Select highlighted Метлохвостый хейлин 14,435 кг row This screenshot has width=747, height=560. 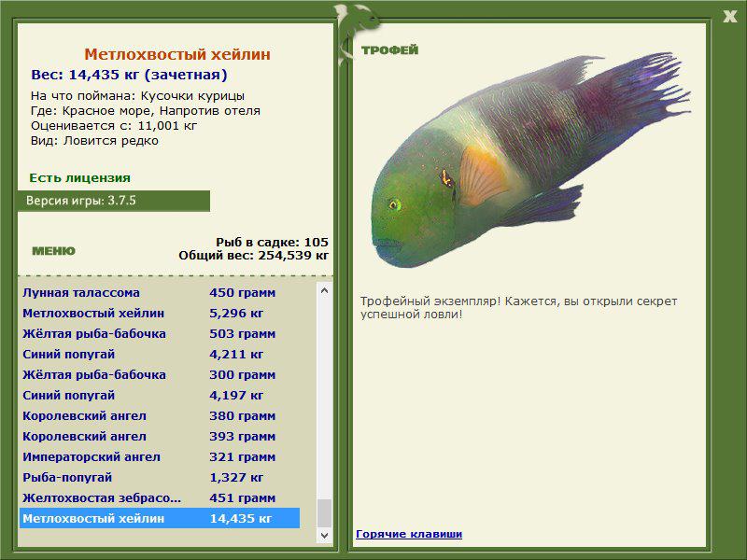coord(160,518)
